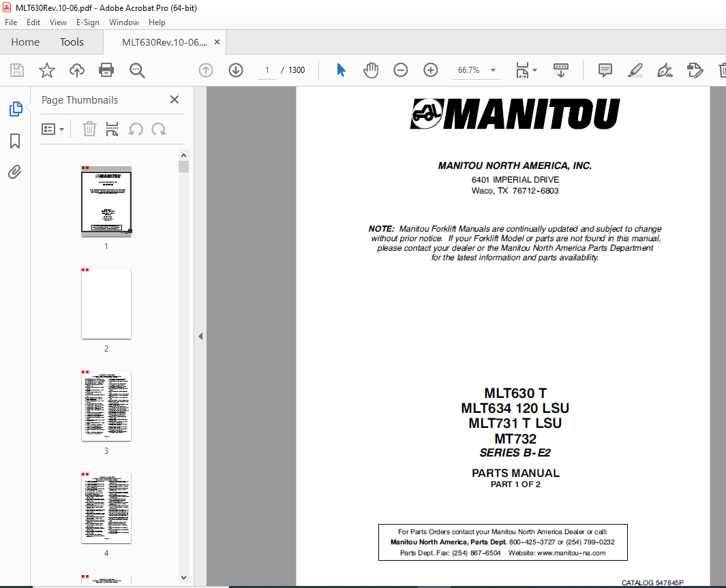
Task: Click the PARTS MANUAL heading text
Action: tap(515, 473)
